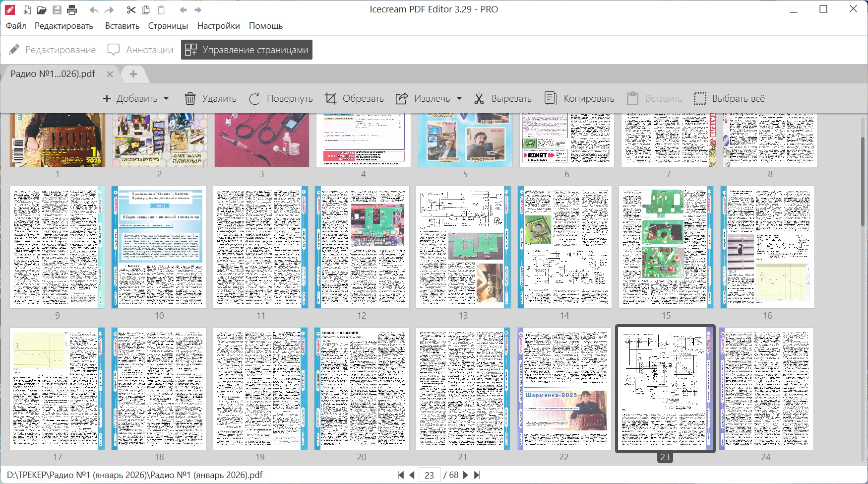
Task: Click the current page number field
Action: (x=430, y=475)
